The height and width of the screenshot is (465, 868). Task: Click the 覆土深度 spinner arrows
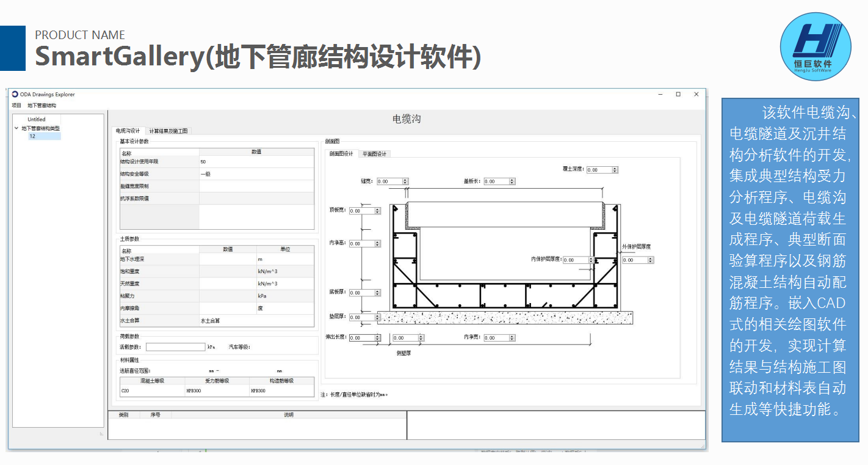pyautogui.click(x=615, y=170)
